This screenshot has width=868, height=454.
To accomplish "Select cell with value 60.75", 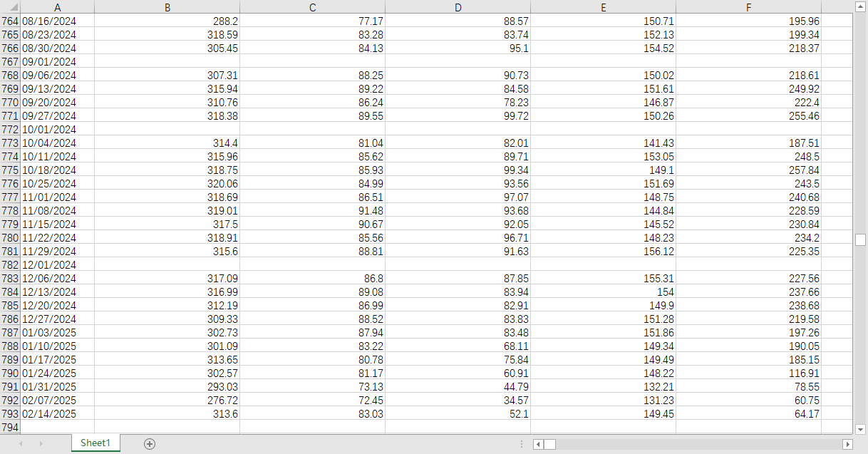I will point(748,401).
